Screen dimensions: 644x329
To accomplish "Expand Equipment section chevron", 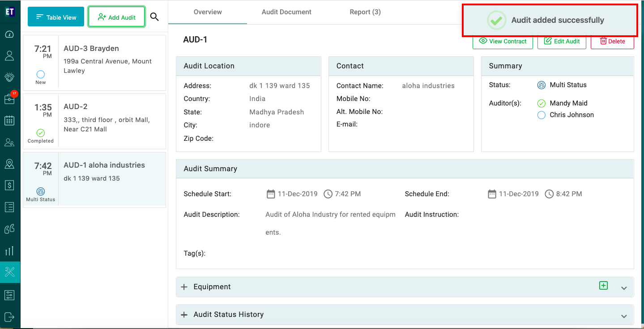I will point(624,288).
